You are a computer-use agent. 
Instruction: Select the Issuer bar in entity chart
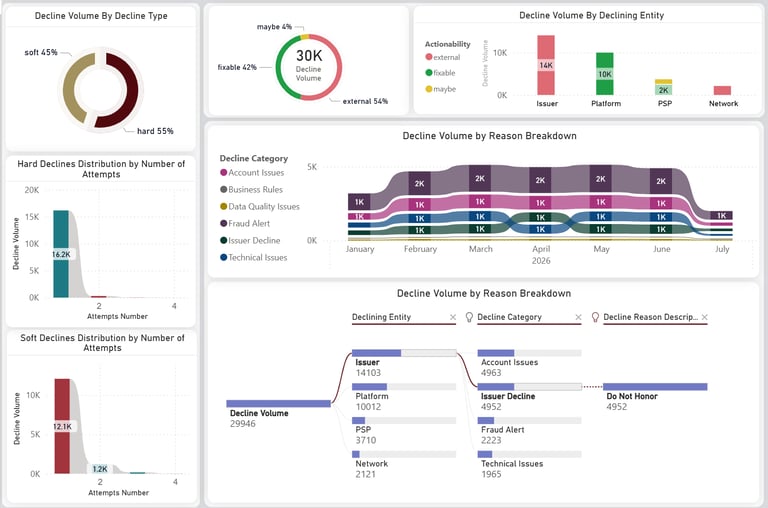546,65
